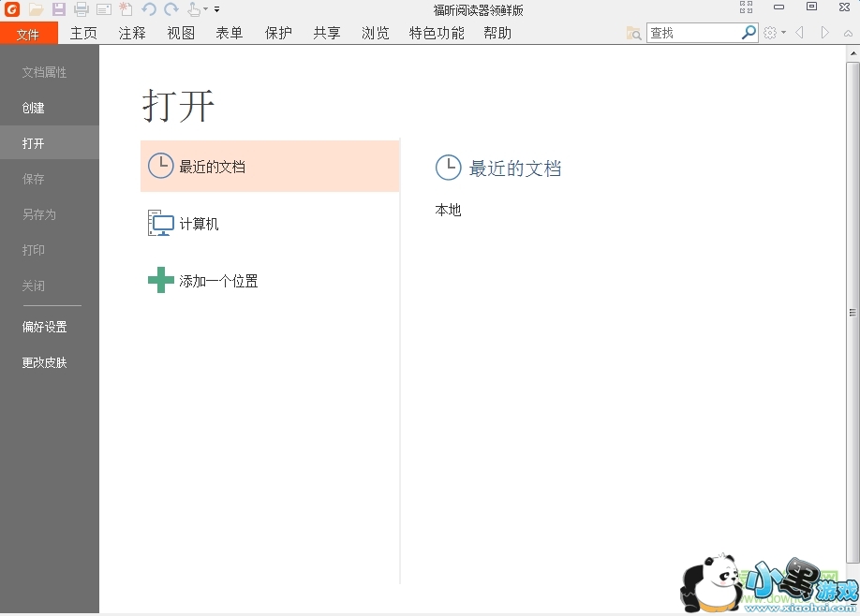Open the search settings gear dropdown
860x616 pixels.
tap(774, 33)
